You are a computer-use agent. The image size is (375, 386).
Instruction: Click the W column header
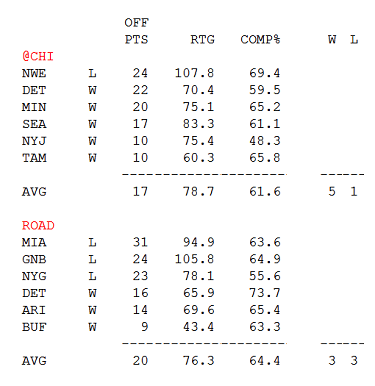(x=332, y=40)
